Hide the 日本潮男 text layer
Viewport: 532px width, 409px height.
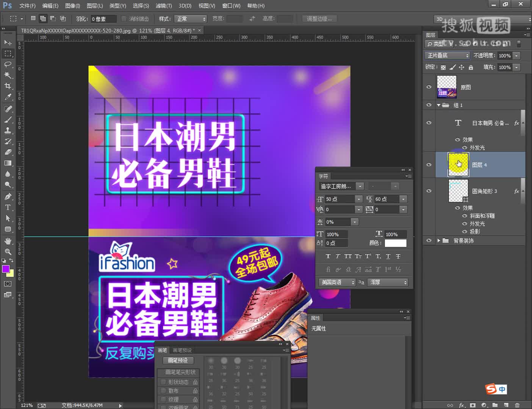tap(429, 123)
